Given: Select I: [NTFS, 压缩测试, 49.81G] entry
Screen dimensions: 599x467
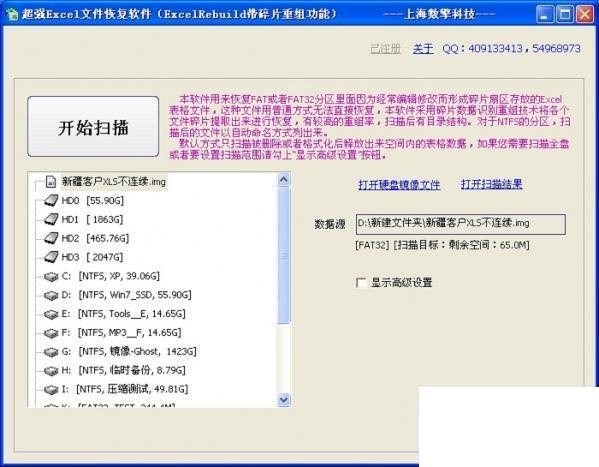Looking at the screenshot, I should pos(125,389).
